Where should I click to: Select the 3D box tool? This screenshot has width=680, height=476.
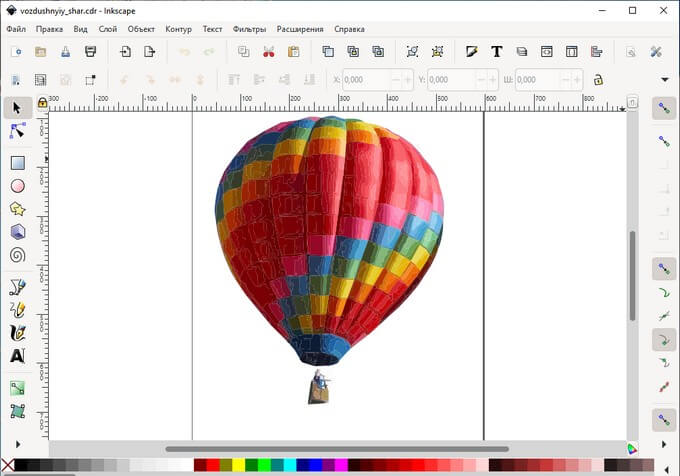17,232
